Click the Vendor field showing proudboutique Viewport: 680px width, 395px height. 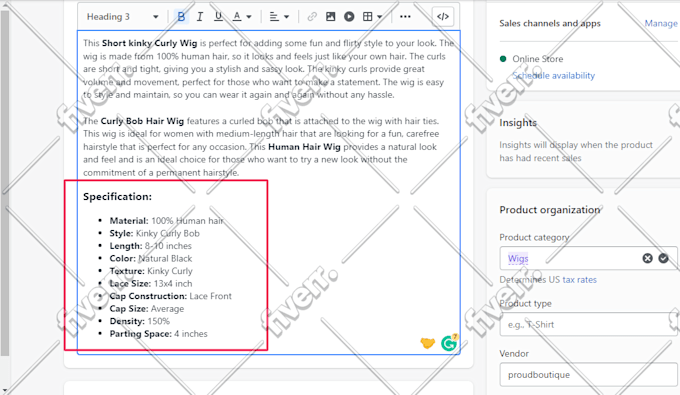[x=588, y=375]
